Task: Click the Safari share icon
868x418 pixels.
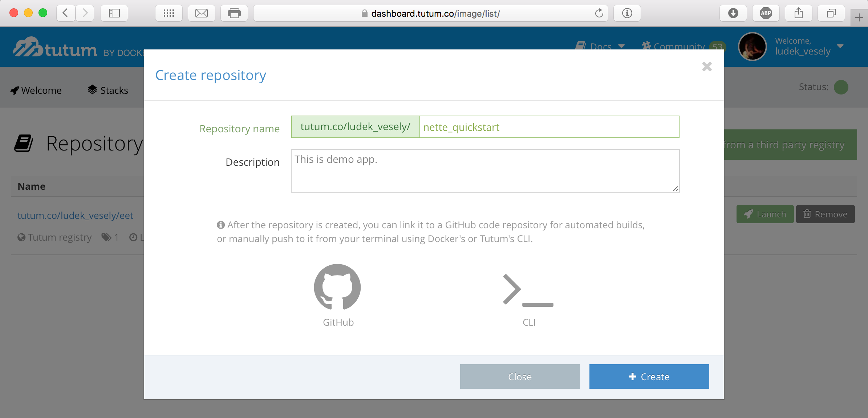Action: tap(799, 13)
